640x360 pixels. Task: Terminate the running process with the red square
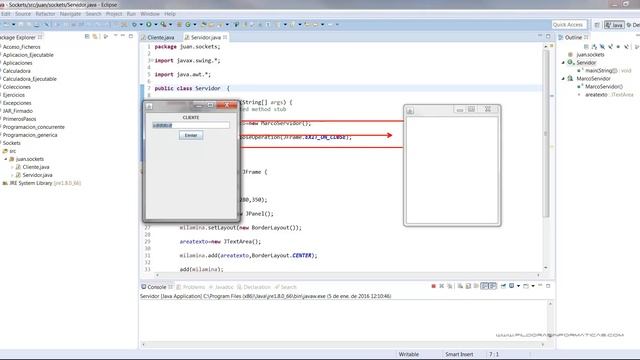(433, 286)
